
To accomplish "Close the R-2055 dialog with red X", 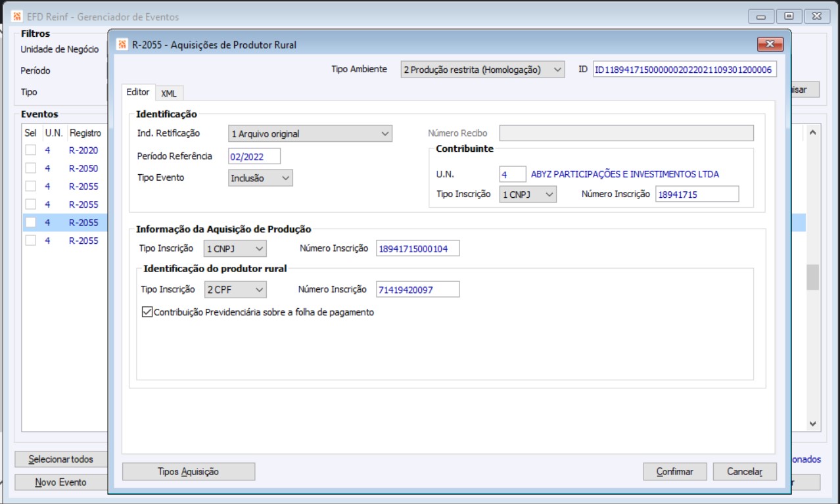I will pos(770,44).
